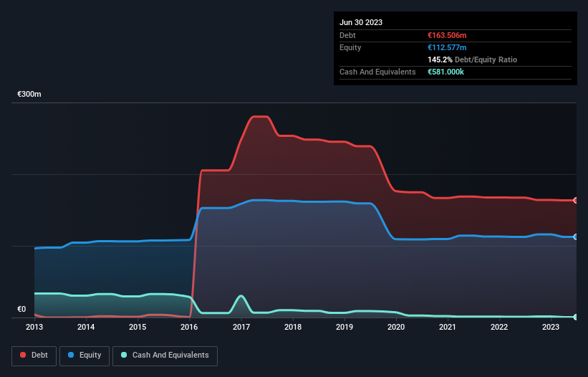
Task: Click the €0 y-axis label
Action: [21, 309]
